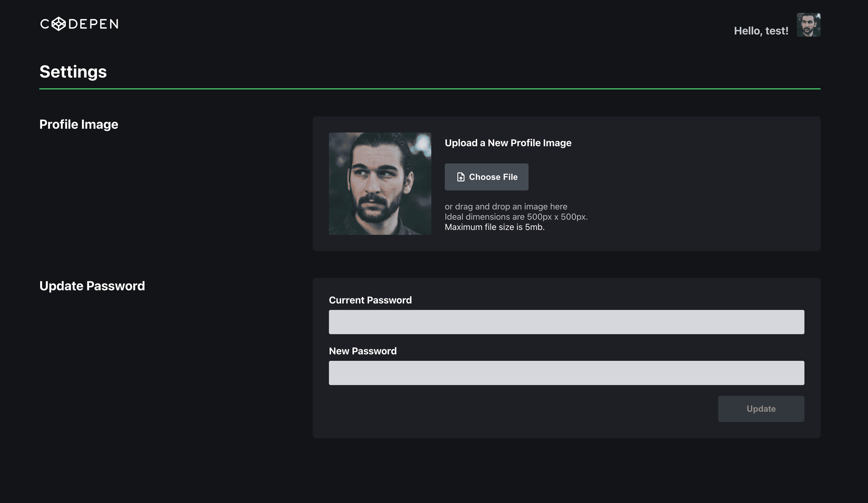868x503 pixels.
Task: Open the file picker via Choose File
Action: click(x=486, y=177)
